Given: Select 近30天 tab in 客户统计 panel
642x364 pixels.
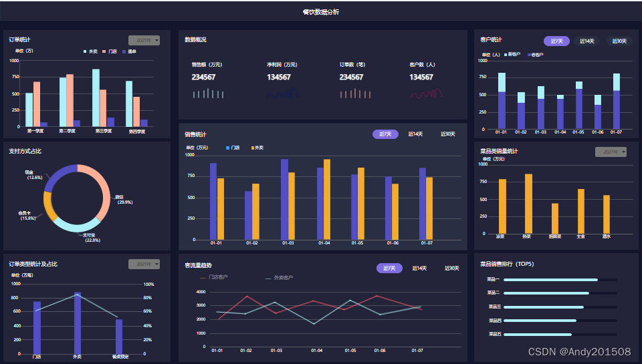Looking at the screenshot, I should 619,41.
